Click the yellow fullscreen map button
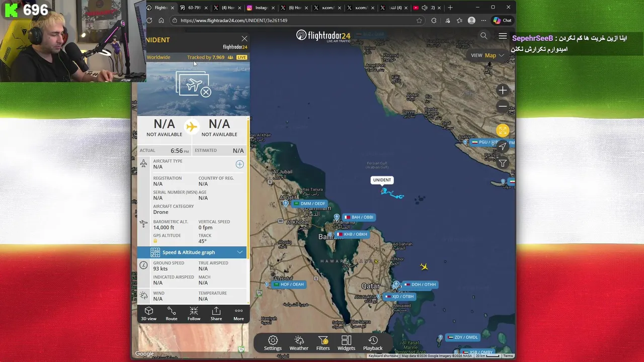644x362 pixels. click(503, 131)
